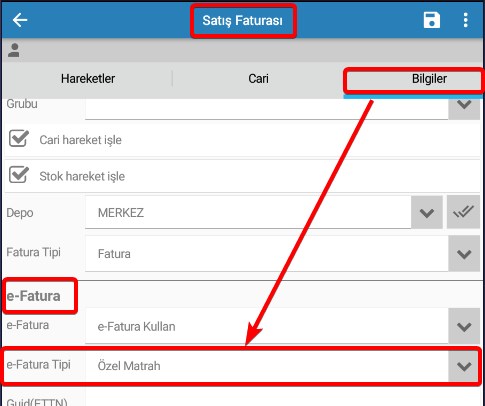Screen dimensions: 485x406
Task: Click double-check icon next to Depo
Action: [x=463, y=212]
